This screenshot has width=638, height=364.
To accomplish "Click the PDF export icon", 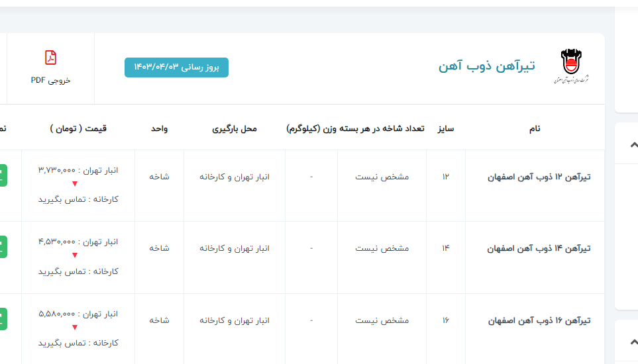I will pos(50,58).
